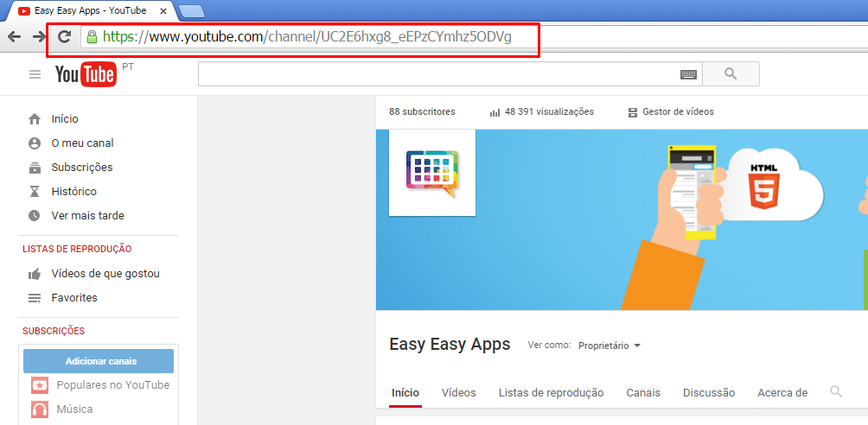This screenshot has width=868, height=425.
Task: Open LISTAS DE REPRODUÇÃO heading
Action: click(77, 249)
